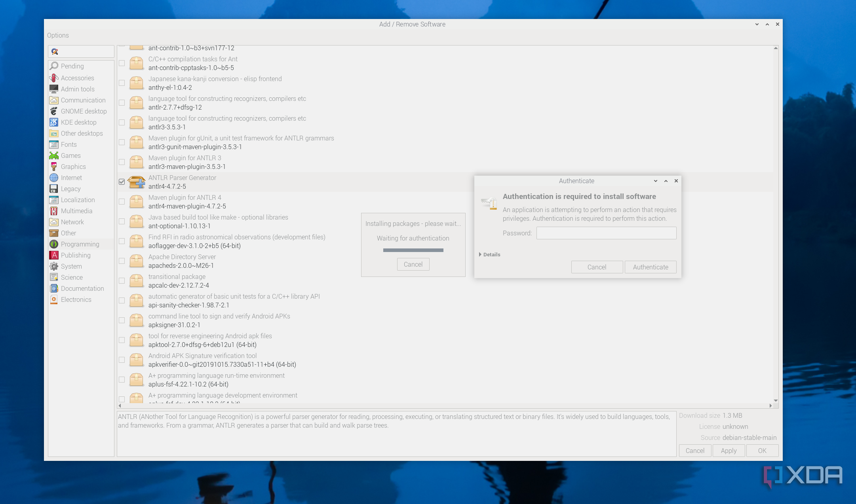The width and height of the screenshot is (856, 504).
Task: Click the GNOME desktop footprint icon
Action: [x=54, y=111]
